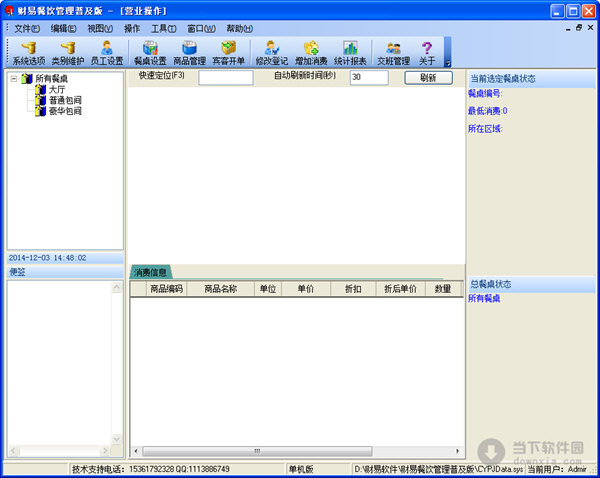Switch to the 消费信息 tab

click(151, 271)
